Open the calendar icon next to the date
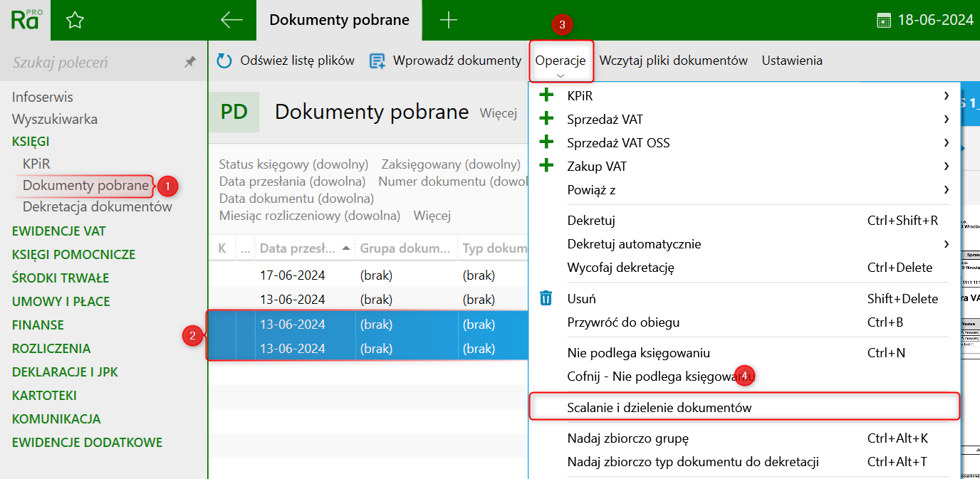 (884, 20)
